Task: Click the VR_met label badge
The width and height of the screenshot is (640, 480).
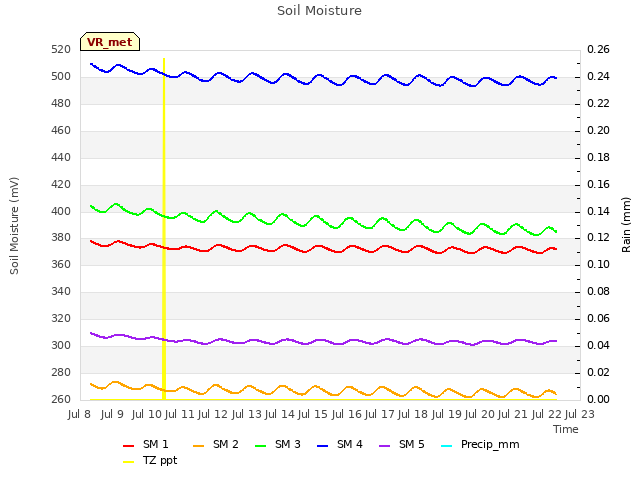Action: click(110, 42)
